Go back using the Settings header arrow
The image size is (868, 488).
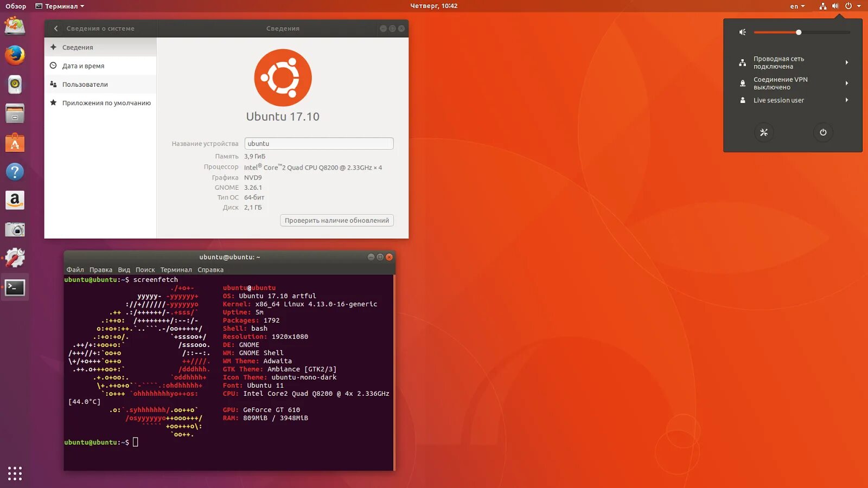[x=56, y=28]
